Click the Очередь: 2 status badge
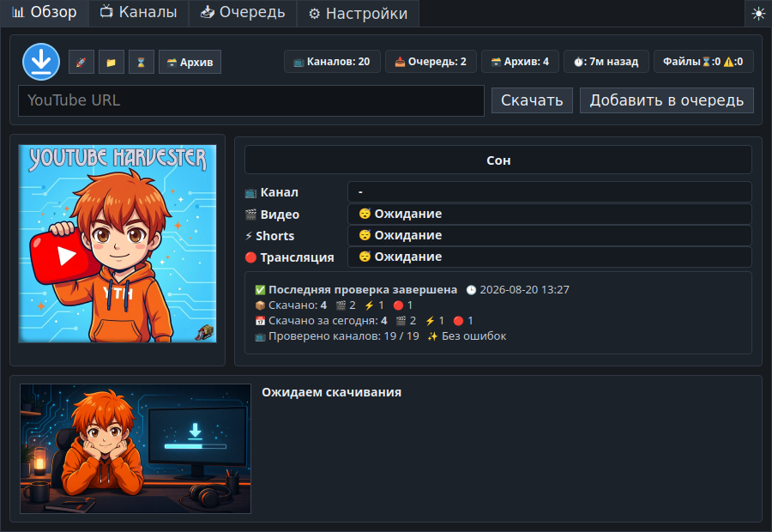The width and height of the screenshot is (772, 532). 431,62
